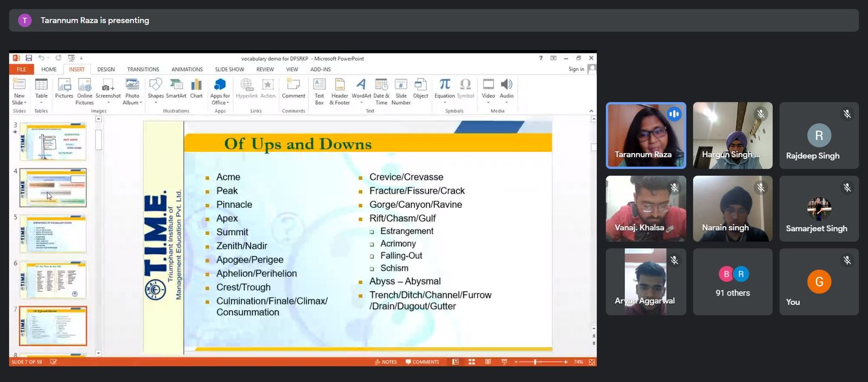Switch to the Design tab
The height and width of the screenshot is (382, 868).
point(106,69)
